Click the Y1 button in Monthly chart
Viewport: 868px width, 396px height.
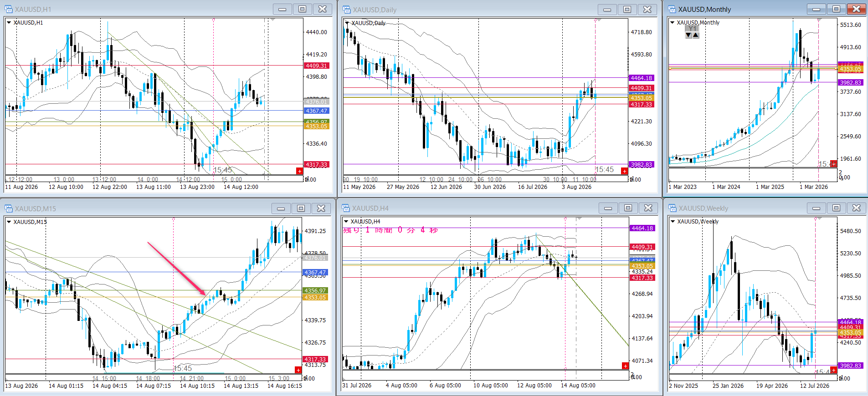click(x=692, y=28)
